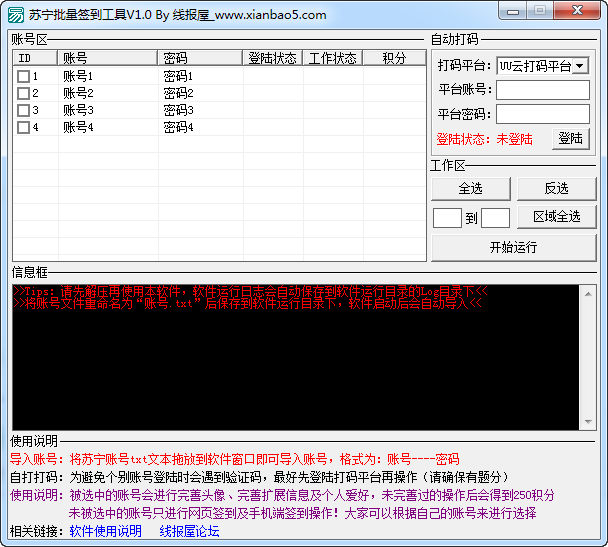The height and width of the screenshot is (547, 608).
Task: Select the 账号2 cell
Action: pos(78,93)
